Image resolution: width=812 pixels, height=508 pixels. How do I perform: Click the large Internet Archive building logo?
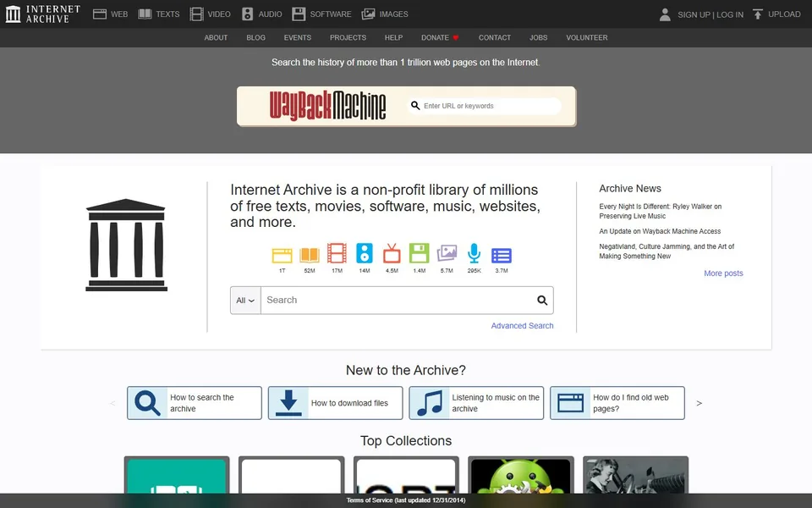[x=126, y=245]
